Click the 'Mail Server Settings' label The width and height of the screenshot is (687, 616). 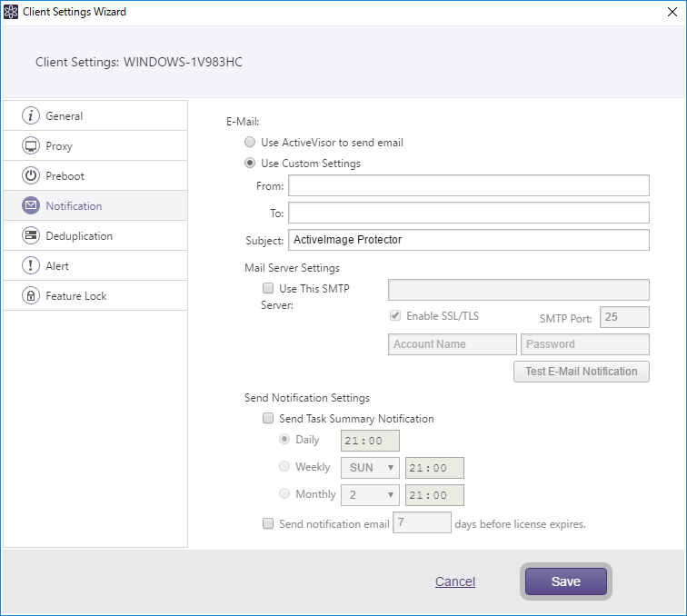(x=293, y=268)
